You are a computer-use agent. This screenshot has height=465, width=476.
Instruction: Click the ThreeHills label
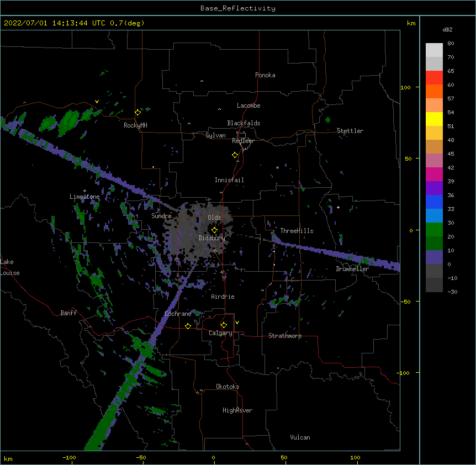[297, 231]
